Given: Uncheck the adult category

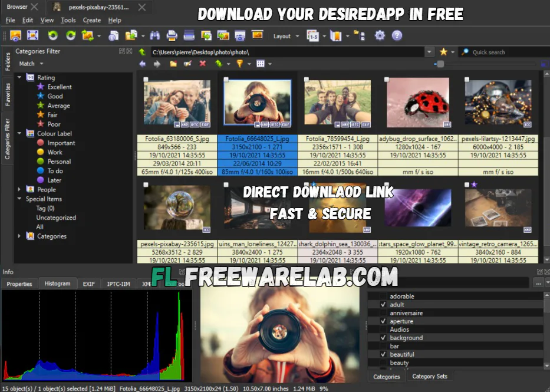Looking at the screenshot, I should pyautogui.click(x=383, y=305).
